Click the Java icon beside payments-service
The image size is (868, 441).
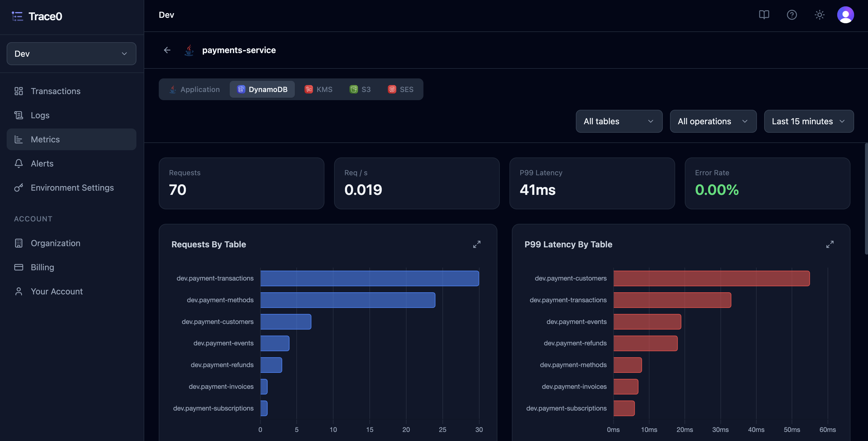(x=189, y=50)
